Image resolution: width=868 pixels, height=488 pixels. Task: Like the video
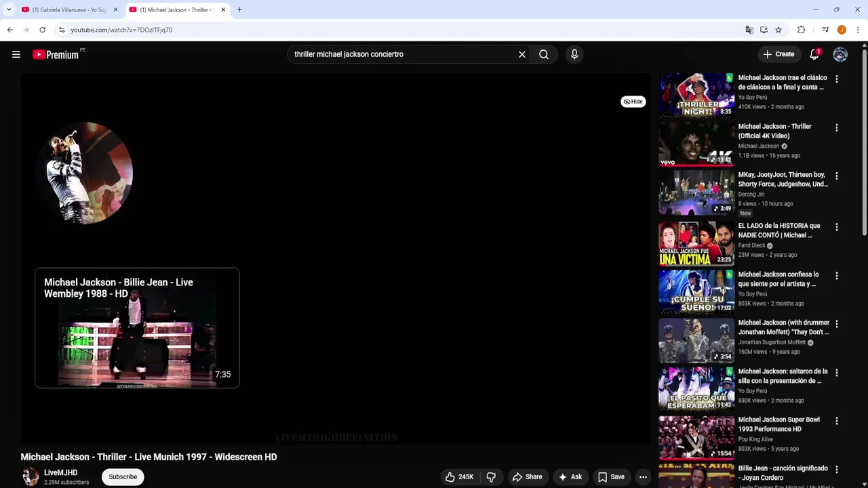click(x=459, y=477)
